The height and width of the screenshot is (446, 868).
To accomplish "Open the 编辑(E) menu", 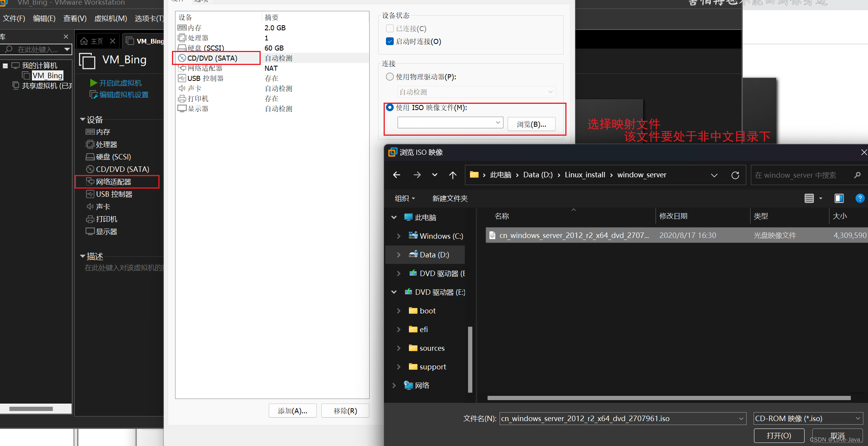I will click(44, 18).
